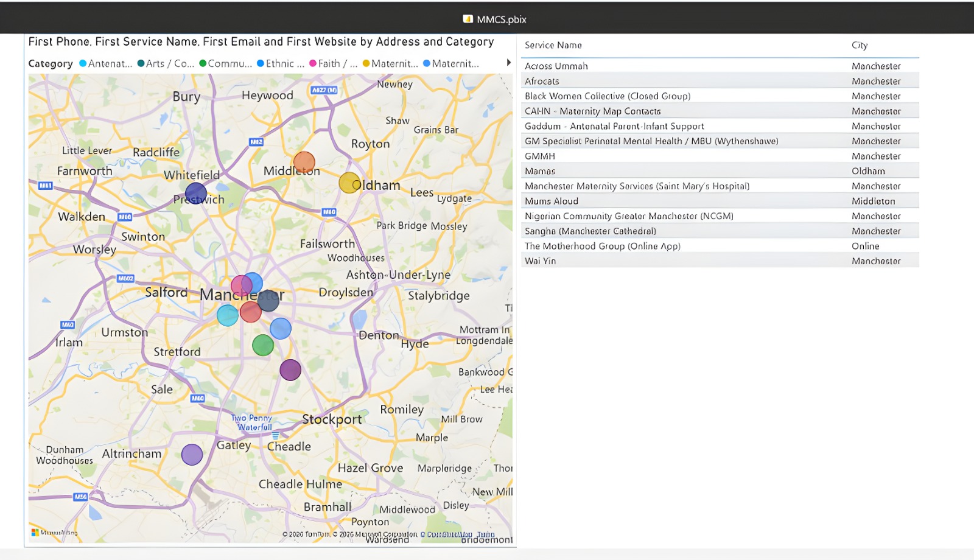974x560 pixels.
Task: Select the pink bubble over Manchester
Action: pos(241,285)
